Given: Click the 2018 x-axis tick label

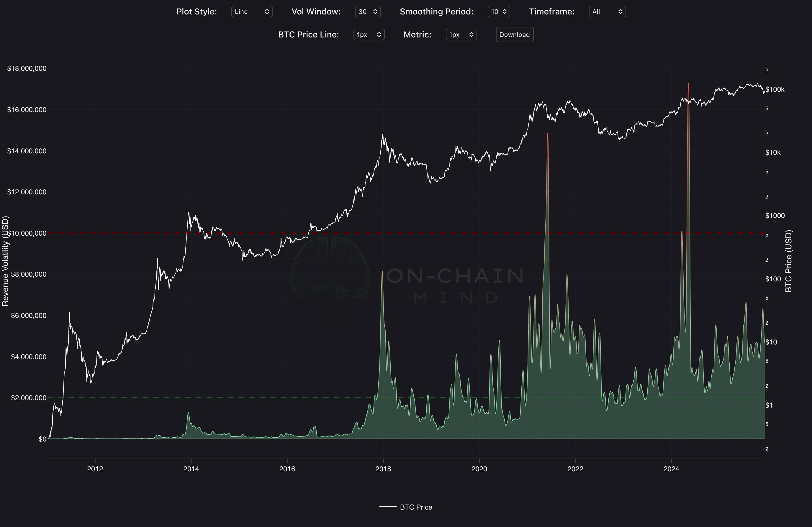Looking at the screenshot, I should click(383, 469).
